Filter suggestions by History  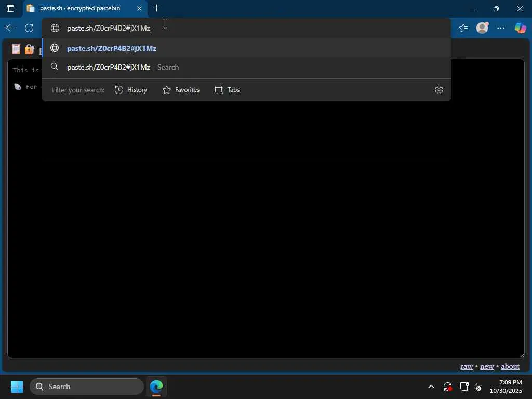(131, 90)
